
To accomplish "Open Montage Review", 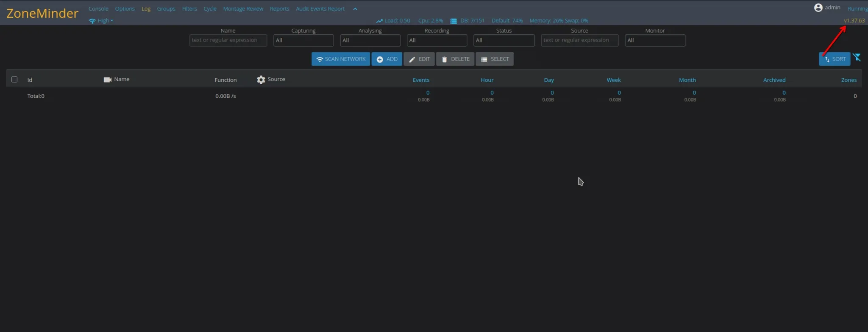I will coord(243,8).
